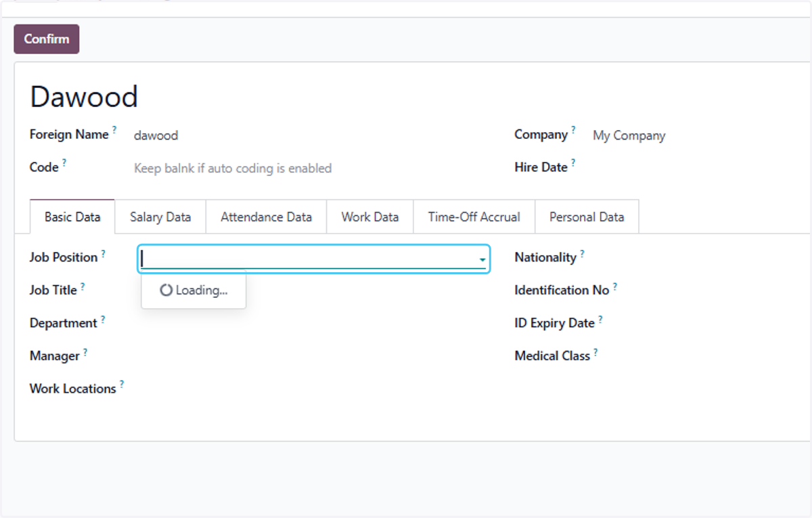
Task: Click the Identification No label
Action: pos(562,290)
